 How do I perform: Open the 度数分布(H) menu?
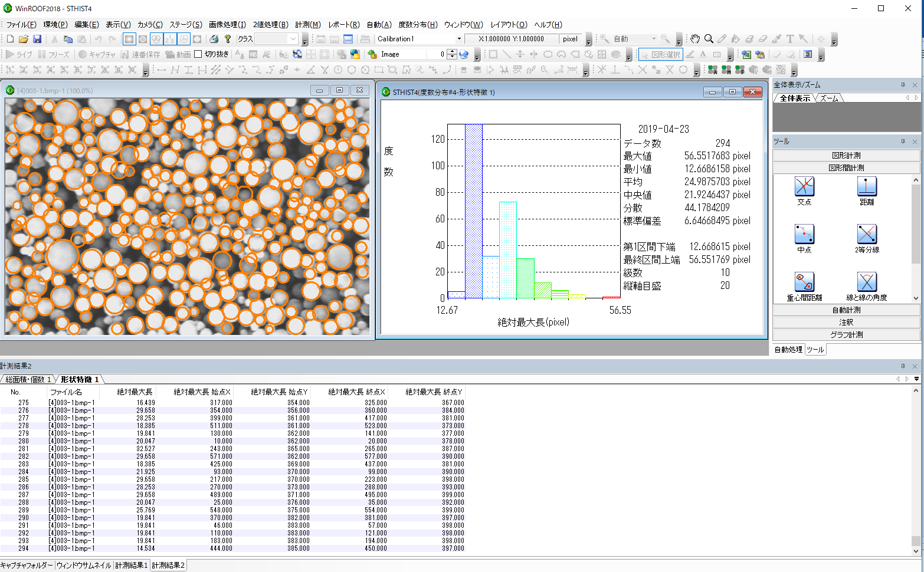click(x=418, y=25)
